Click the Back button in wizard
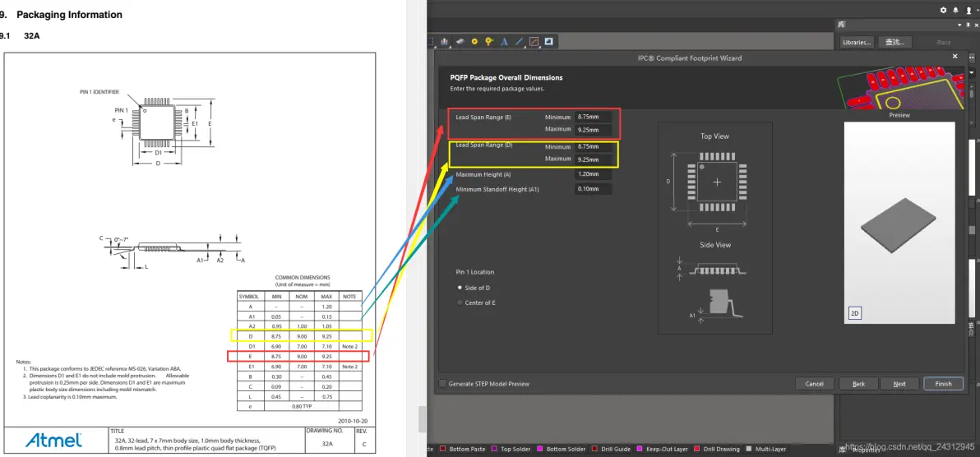980x457 pixels. (859, 384)
